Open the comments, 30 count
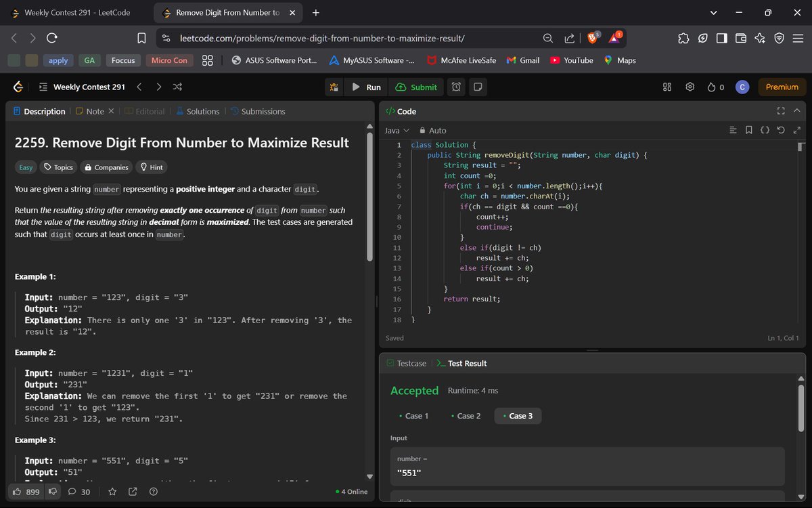 (79, 492)
